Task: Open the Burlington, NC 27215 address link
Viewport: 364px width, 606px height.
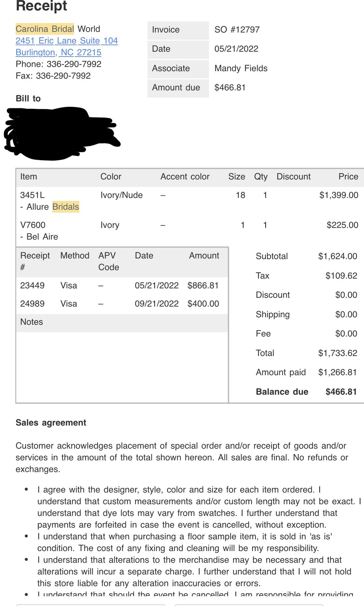Action: coord(58,53)
